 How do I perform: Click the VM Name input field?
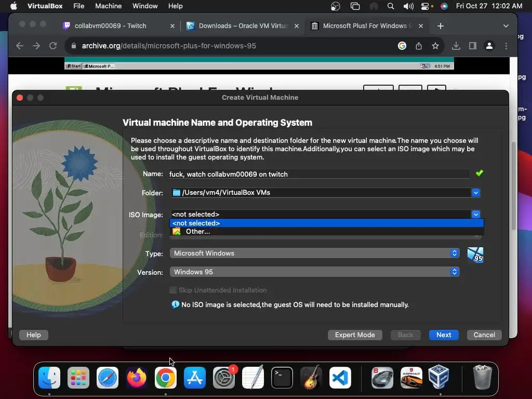tap(319, 174)
